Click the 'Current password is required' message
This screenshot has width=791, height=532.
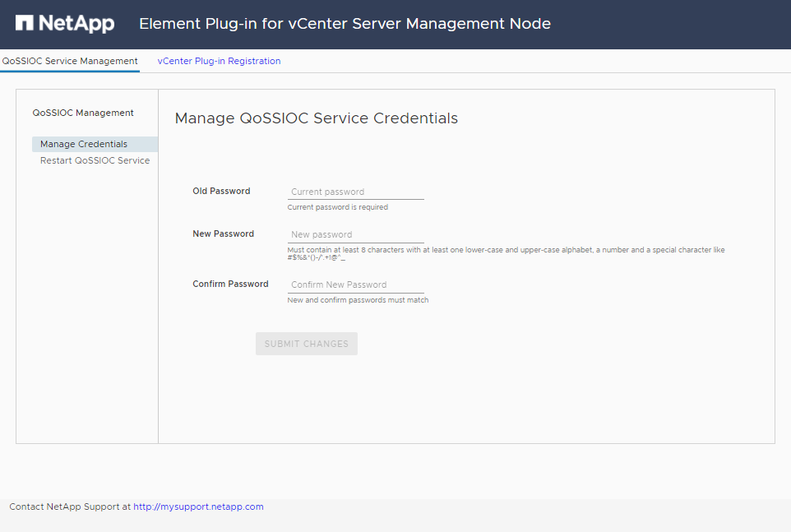click(337, 207)
